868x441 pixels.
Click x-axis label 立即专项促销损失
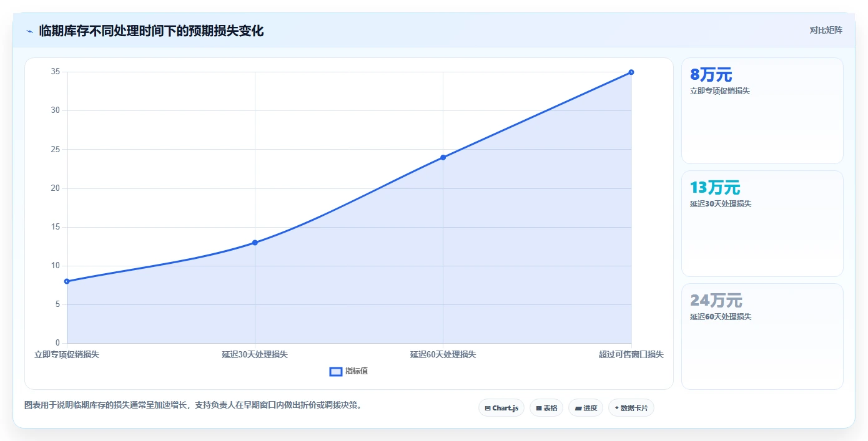(67, 354)
